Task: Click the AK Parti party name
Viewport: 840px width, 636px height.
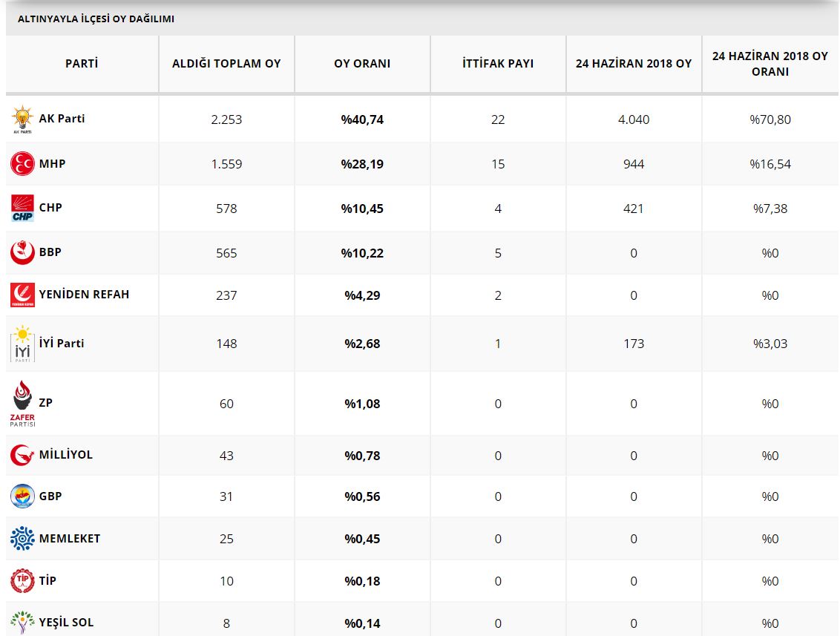Action: point(62,119)
